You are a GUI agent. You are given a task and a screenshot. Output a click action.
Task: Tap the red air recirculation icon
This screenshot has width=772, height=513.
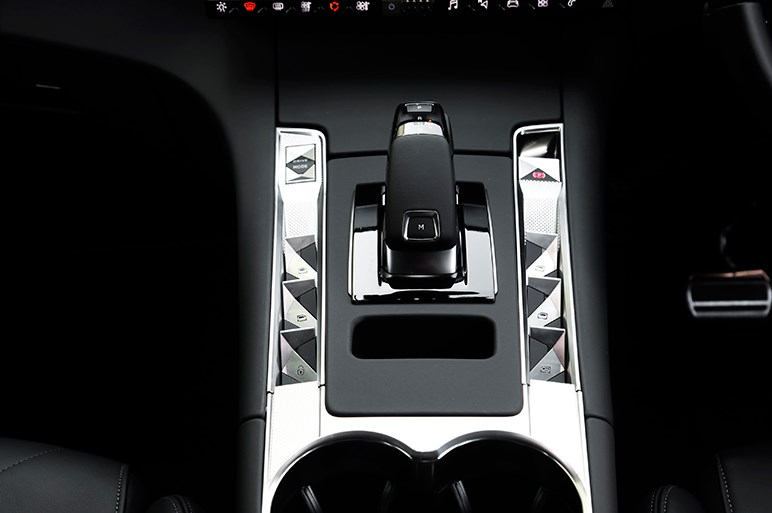(334, 6)
